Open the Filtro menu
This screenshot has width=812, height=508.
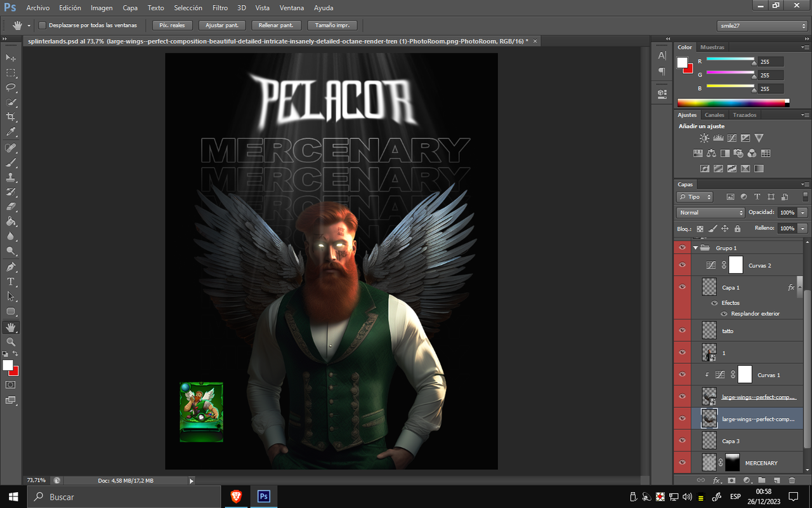point(220,8)
